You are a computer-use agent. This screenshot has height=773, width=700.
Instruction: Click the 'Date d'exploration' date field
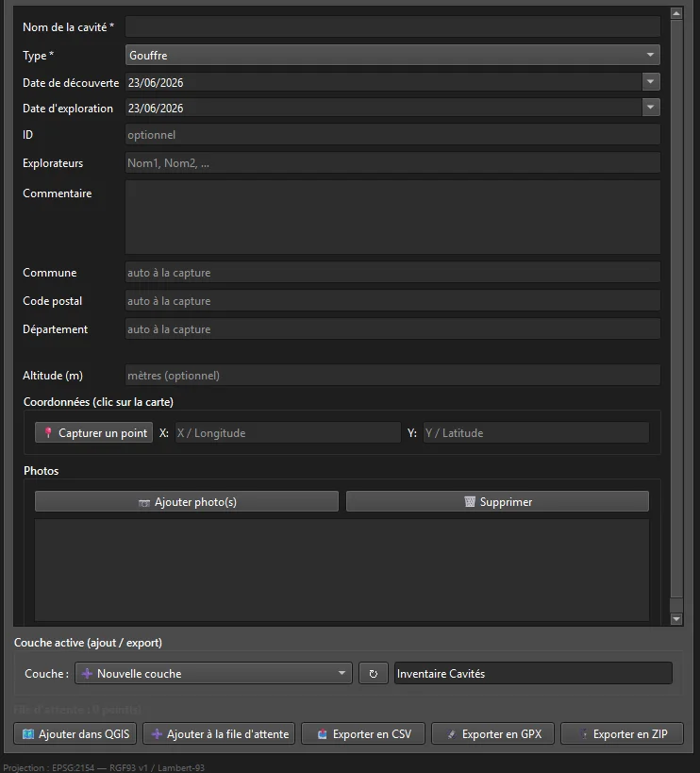(x=384, y=108)
